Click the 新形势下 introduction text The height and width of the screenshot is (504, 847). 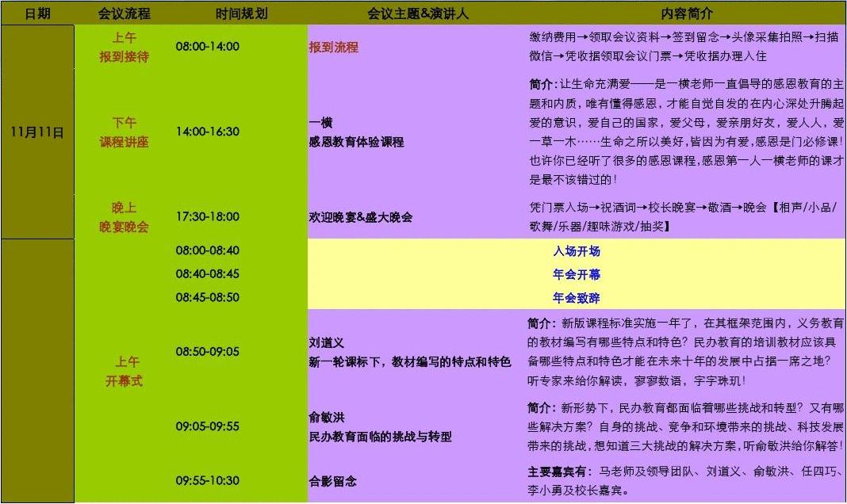(x=685, y=426)
